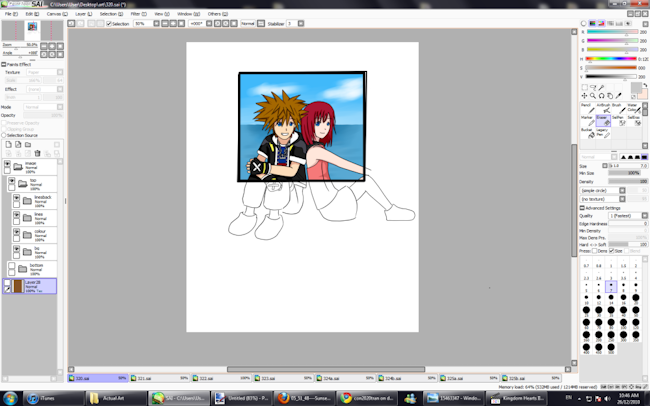650x406 pixels.
Task: Open the no texture brush dropdown
Action: [x=622, y=199]
